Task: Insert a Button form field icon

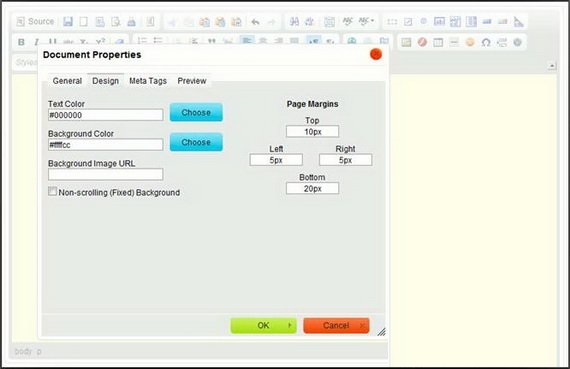Action: 487,22
